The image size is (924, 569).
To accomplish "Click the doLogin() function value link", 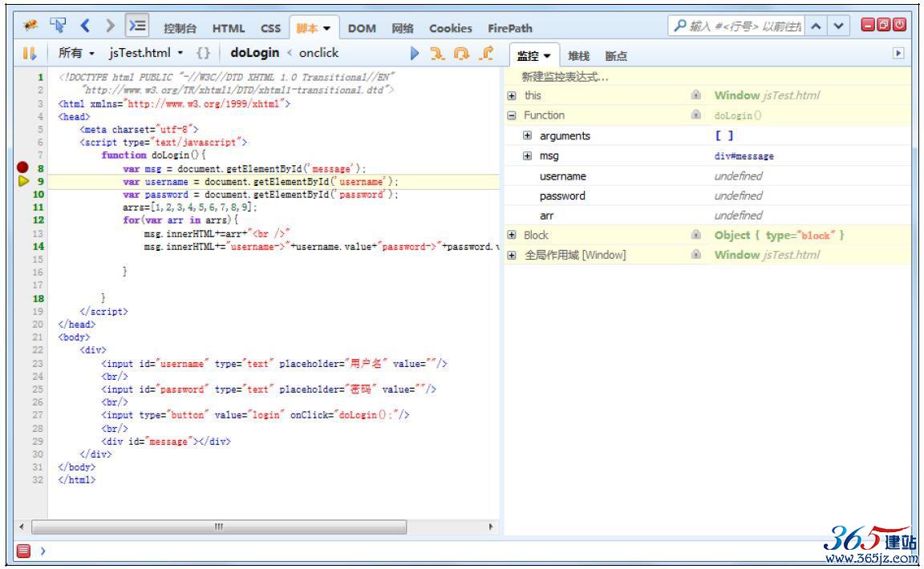I will pos(738,115).
